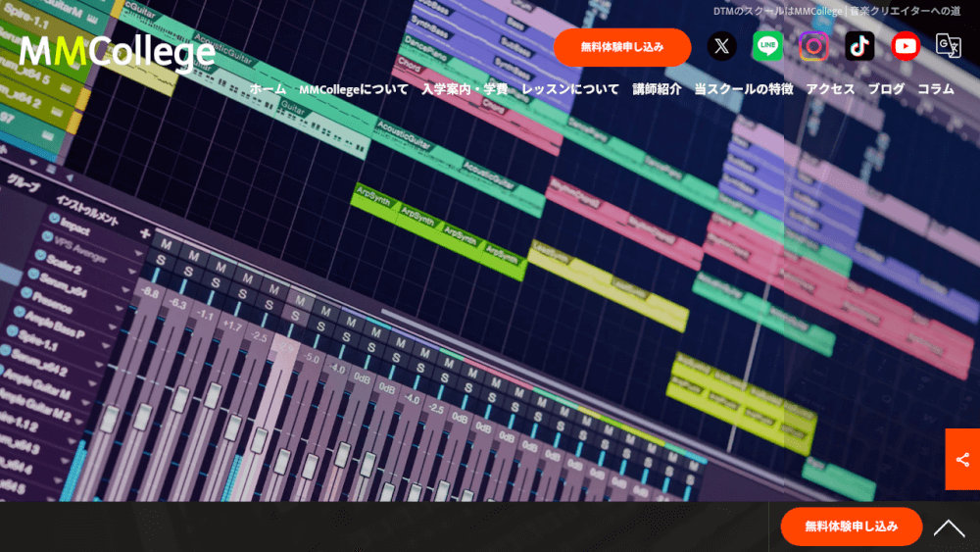The height and width of the screenshot is (552, 980).
Task: Click the Google Translate language icon
Action: click(948, 46)
